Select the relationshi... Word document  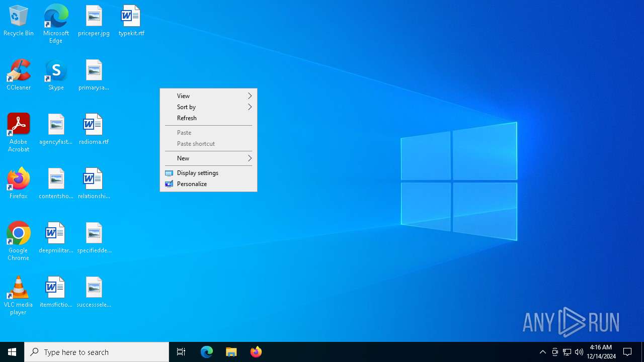(94, 184)
